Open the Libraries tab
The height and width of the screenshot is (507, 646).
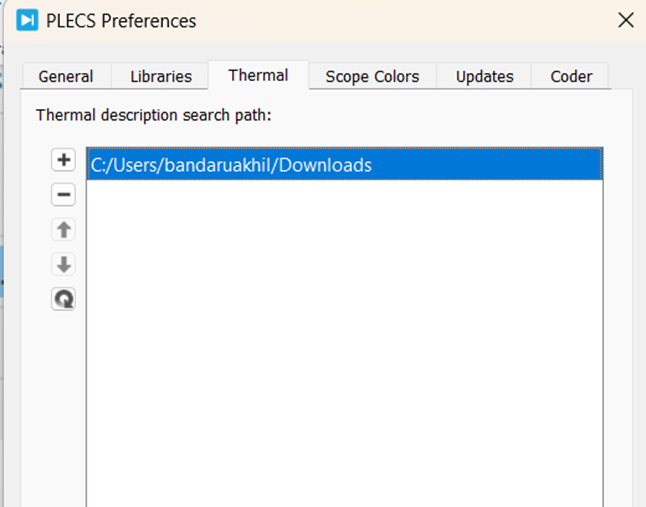(161, 77)
